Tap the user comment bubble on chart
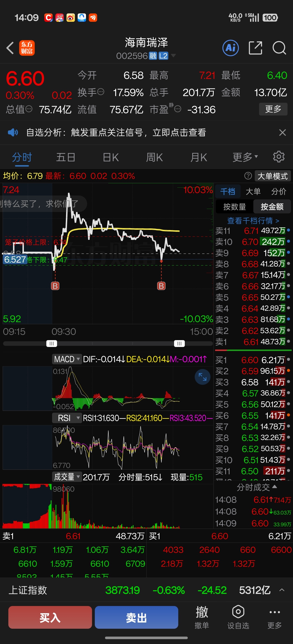This screenshot has height=644, width=293. [x=44, y=203]
